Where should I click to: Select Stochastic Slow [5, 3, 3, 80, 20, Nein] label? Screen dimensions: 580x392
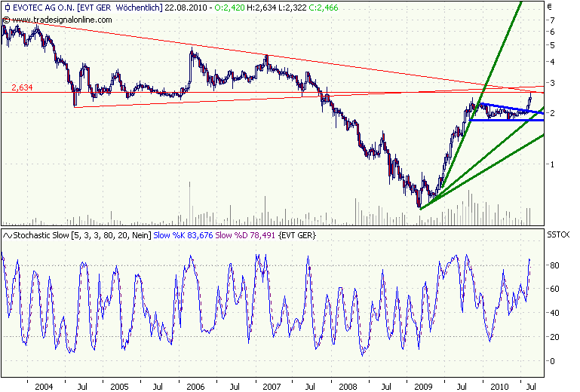(82, 235)
